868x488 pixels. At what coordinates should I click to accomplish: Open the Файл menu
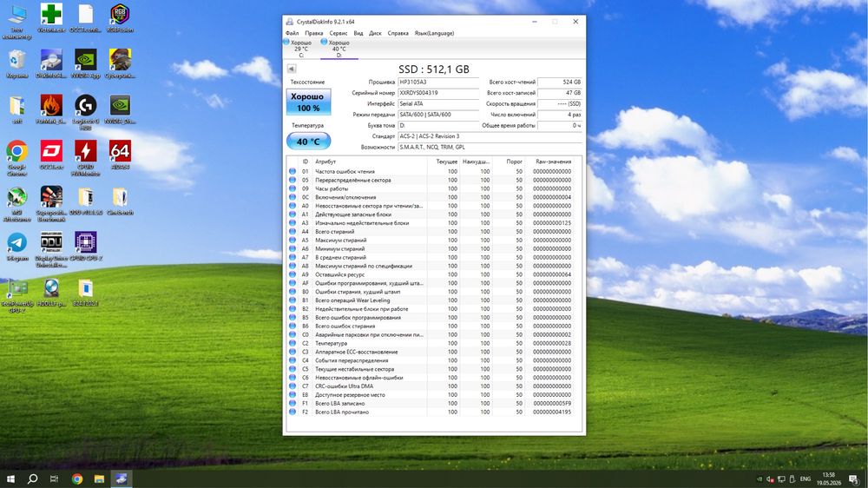(x=292, y=33)
